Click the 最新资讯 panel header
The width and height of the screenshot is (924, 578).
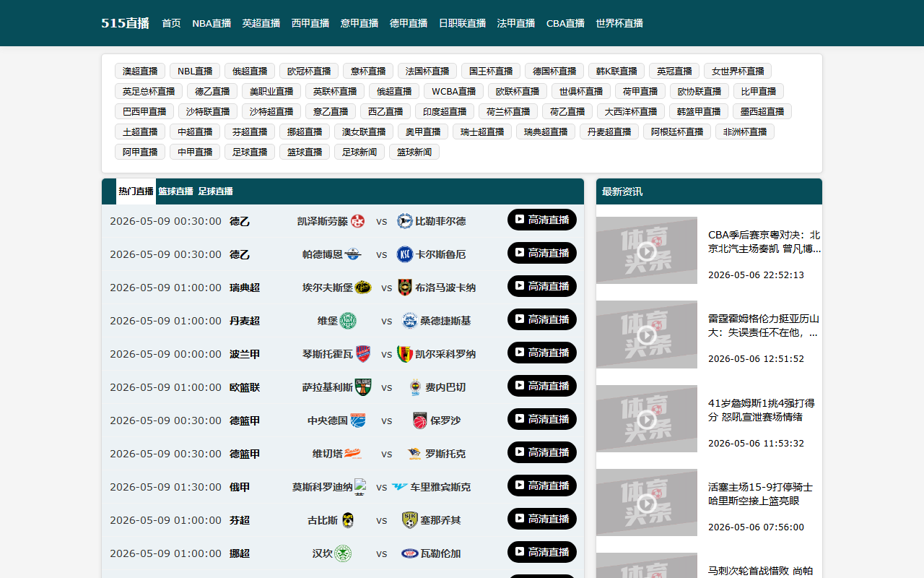pos(709,191)
